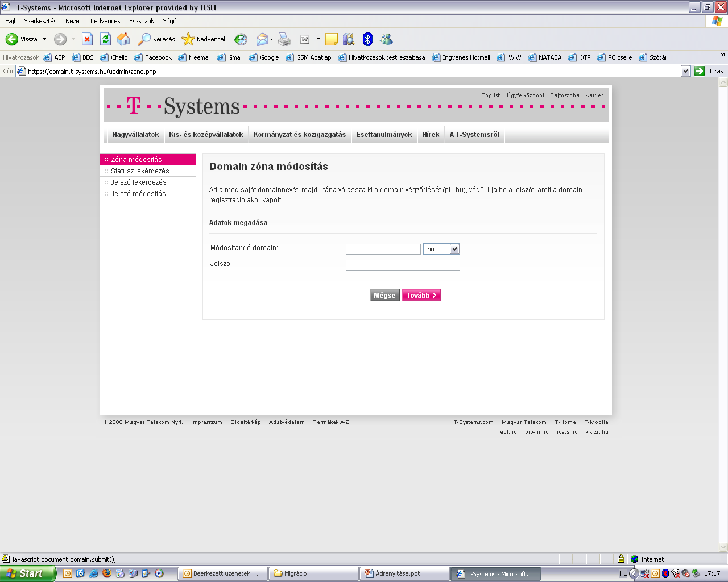Screen dimensions: 728x582
Task: Open Ingyenes Hotmail favorite link
Action: pos(461,57)
